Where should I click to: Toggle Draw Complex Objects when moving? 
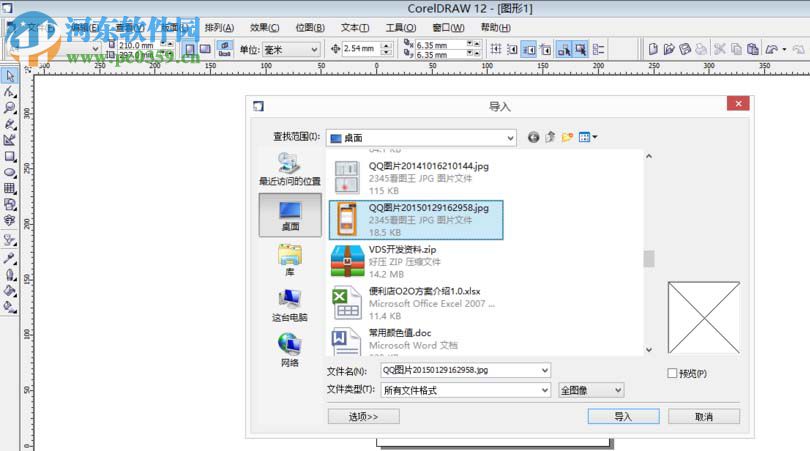564,50
